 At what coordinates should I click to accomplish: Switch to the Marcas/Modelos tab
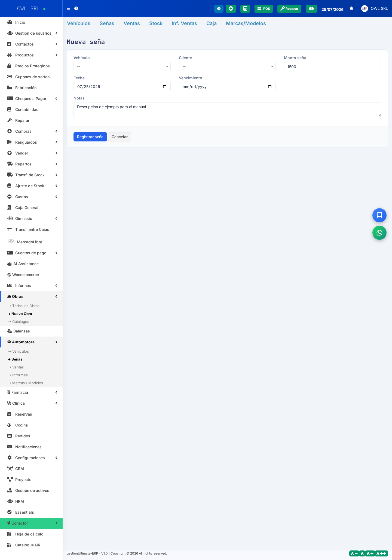click(x=246, y=23)
